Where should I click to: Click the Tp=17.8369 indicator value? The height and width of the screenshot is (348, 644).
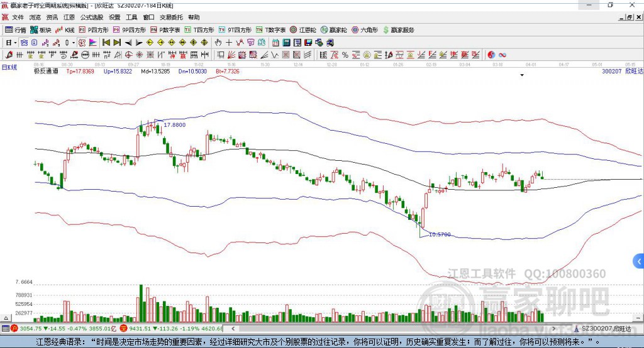(80, 72)
